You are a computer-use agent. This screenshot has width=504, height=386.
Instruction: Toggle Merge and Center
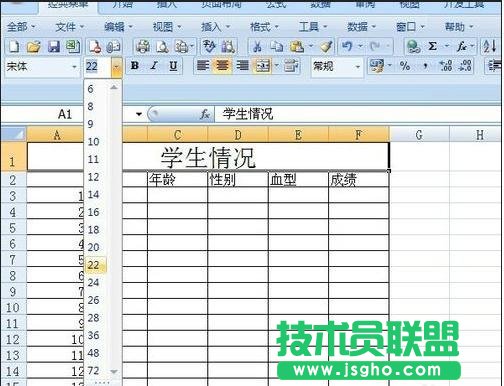tap(263, 66)
